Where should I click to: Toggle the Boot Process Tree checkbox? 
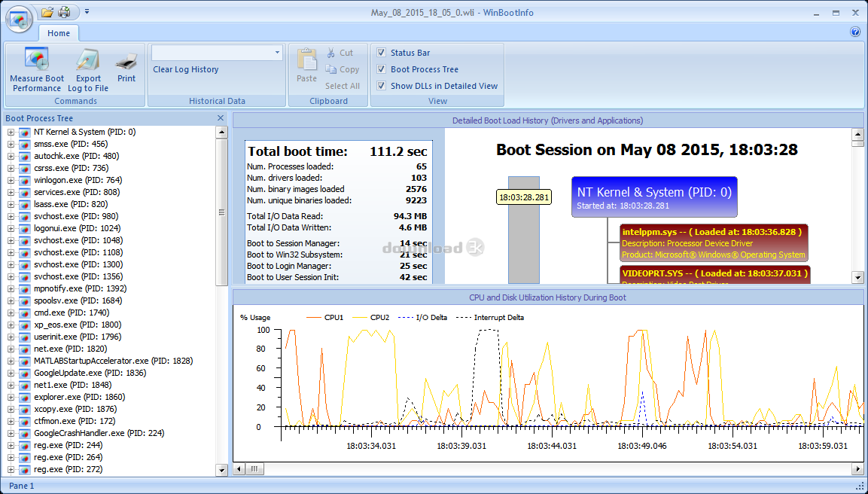click(x=382, y=69)
